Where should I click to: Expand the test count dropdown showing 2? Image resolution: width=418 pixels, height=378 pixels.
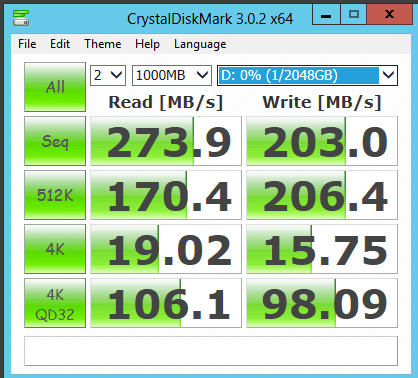(108, 75)
